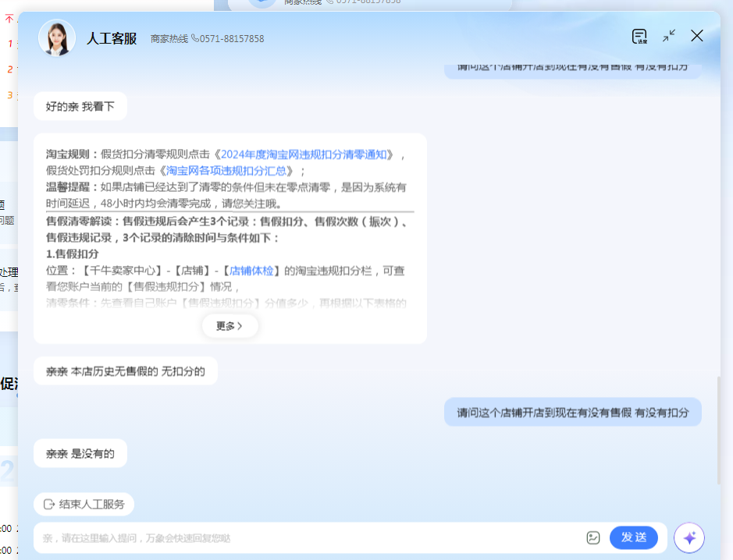The width and height of the screenshot is (733, 560).
Task: Select reply bubble 亲亲 是没有的
Action: [x=80, y=453]
